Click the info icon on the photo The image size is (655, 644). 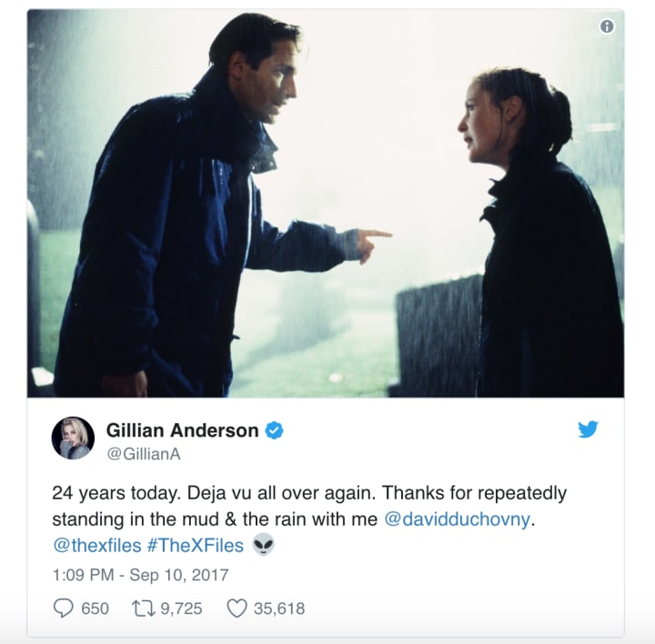(607, 26)
